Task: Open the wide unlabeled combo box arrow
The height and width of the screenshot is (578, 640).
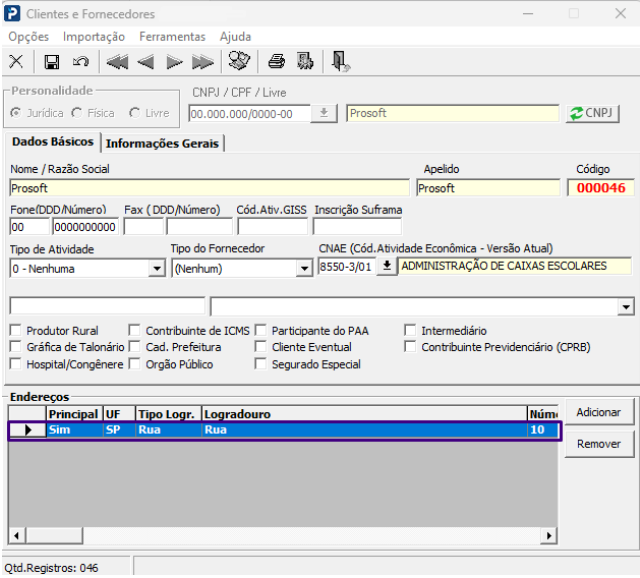Action: click(x=626, y=307)
